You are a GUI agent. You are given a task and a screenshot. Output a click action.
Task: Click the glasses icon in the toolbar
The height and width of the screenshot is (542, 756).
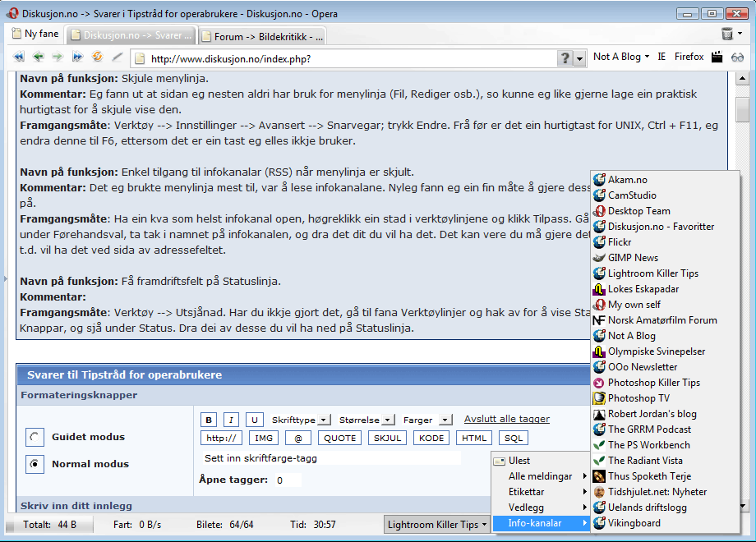(x=737, y=57)
